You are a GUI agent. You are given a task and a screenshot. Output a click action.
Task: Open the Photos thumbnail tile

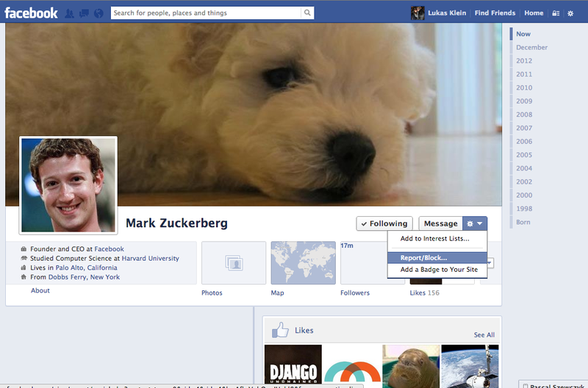coord(234,263)
